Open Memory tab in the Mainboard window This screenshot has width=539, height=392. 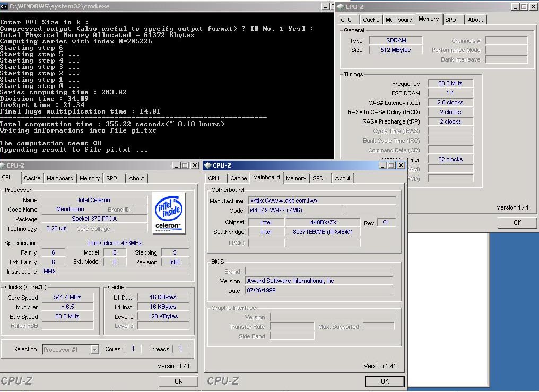296,178
